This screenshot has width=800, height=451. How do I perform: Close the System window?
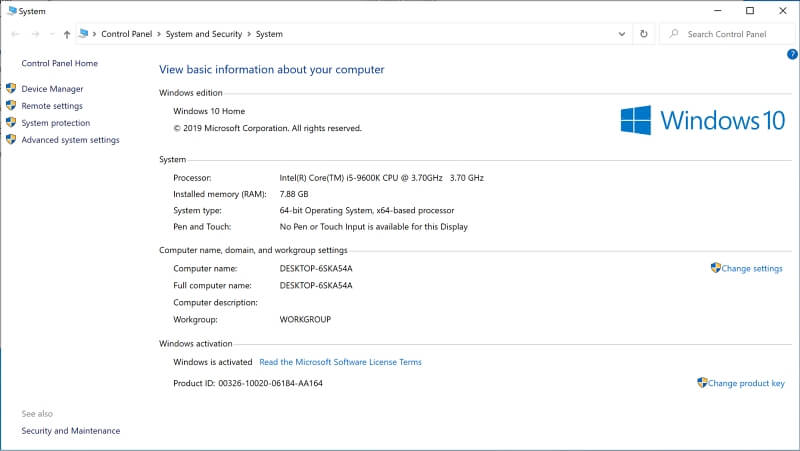point(783,11)
